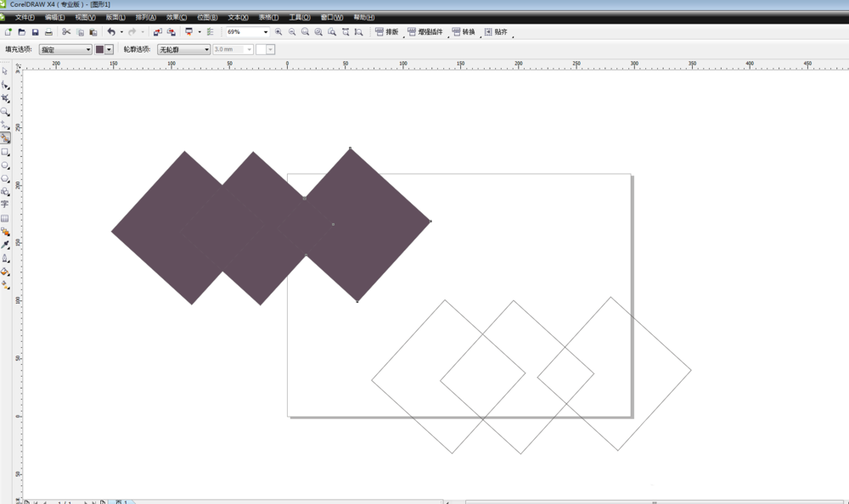The image size is (849, 504).
Task: Select the Pick (arrow) tool
Action: coord(5,71)
